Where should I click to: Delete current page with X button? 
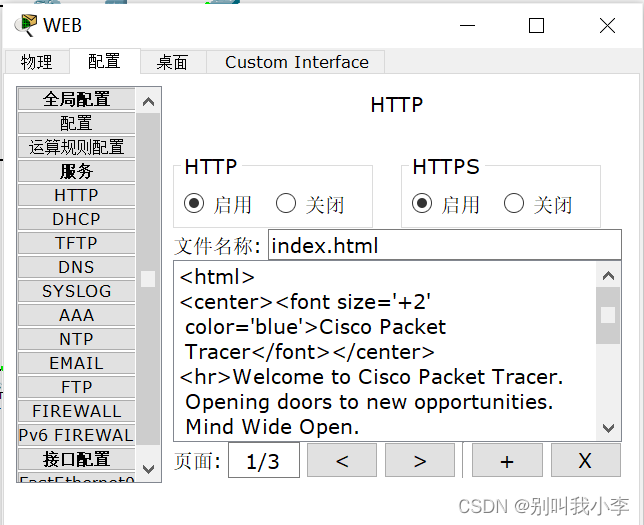(585, 460)
